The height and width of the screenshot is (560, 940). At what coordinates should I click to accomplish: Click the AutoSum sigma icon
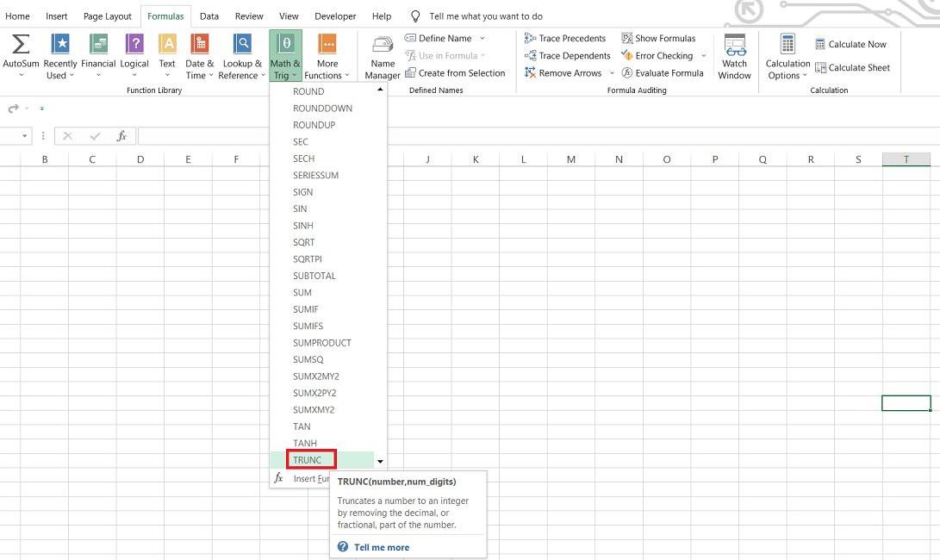[21, 45]
